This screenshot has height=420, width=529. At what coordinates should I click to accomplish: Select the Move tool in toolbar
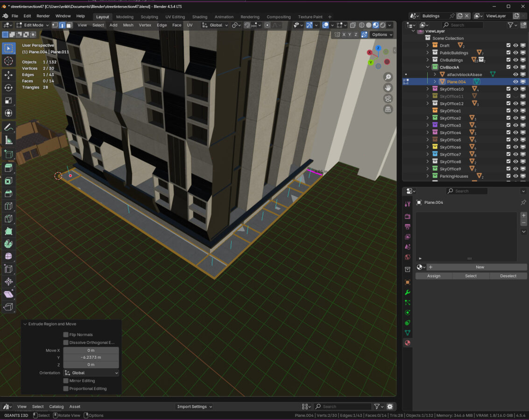click(x=8, y=75)
